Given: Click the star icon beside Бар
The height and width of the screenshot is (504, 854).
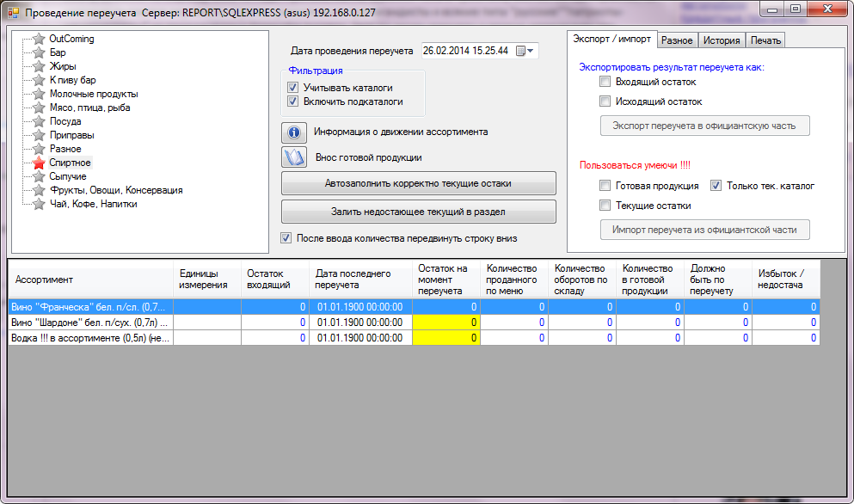Looking at the screenshot, I should pos(39,52).
